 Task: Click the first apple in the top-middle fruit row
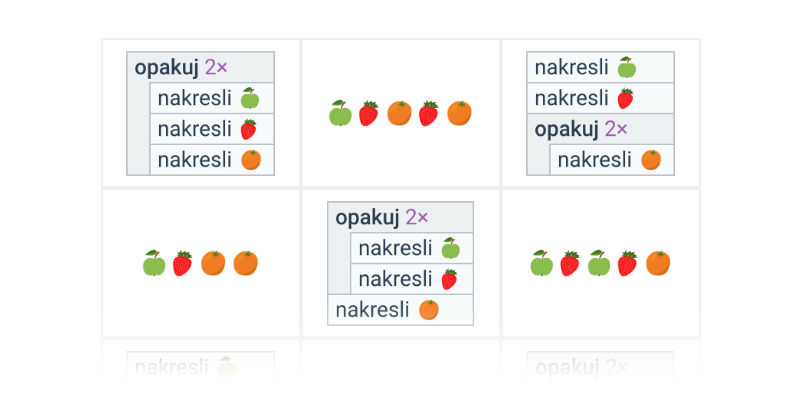click(x=340, y=113)
